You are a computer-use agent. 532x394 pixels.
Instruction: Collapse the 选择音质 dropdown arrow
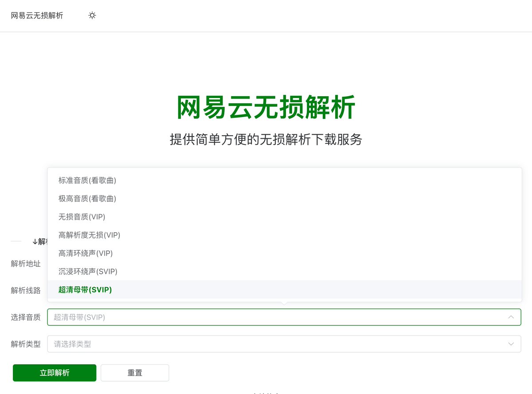tap(511, 317)
